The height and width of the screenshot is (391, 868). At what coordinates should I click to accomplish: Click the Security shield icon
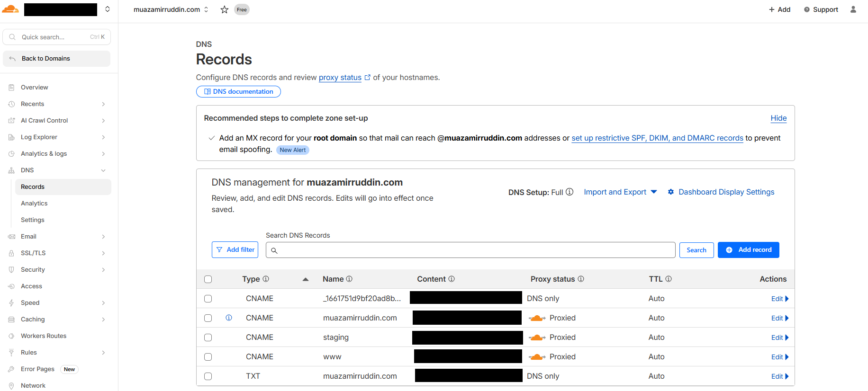point(11,270)
